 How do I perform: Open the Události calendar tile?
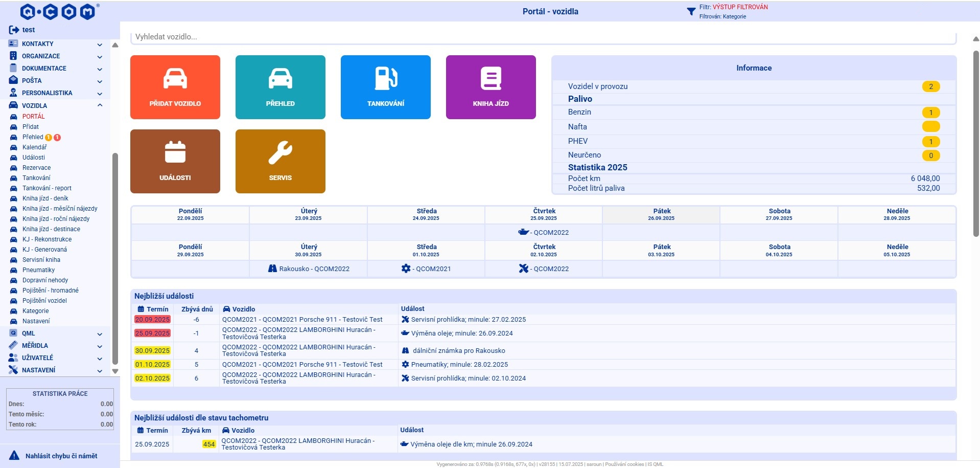(x=175, y=161)
